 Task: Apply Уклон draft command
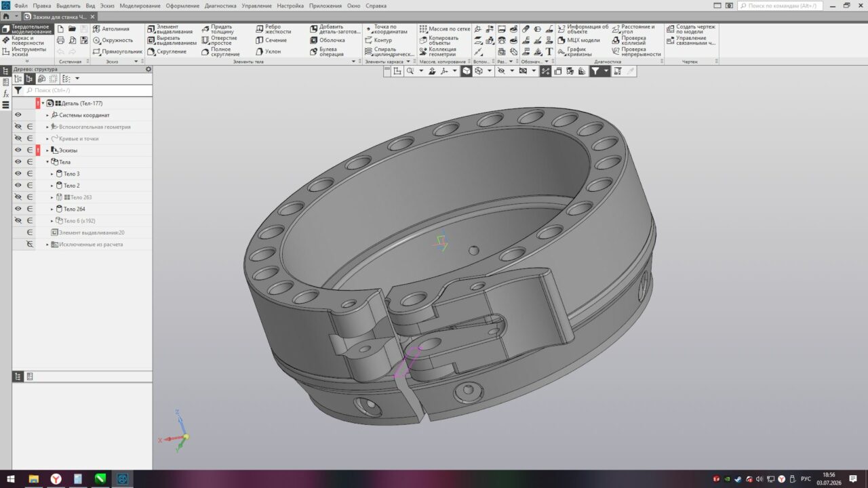click(x=269, y=52)
